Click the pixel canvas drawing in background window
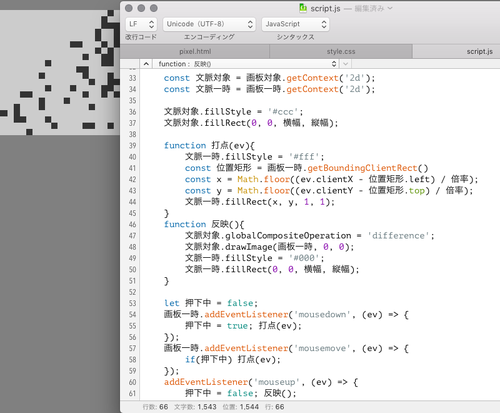Viewport: 500px width, 413px height. point(60,72)
